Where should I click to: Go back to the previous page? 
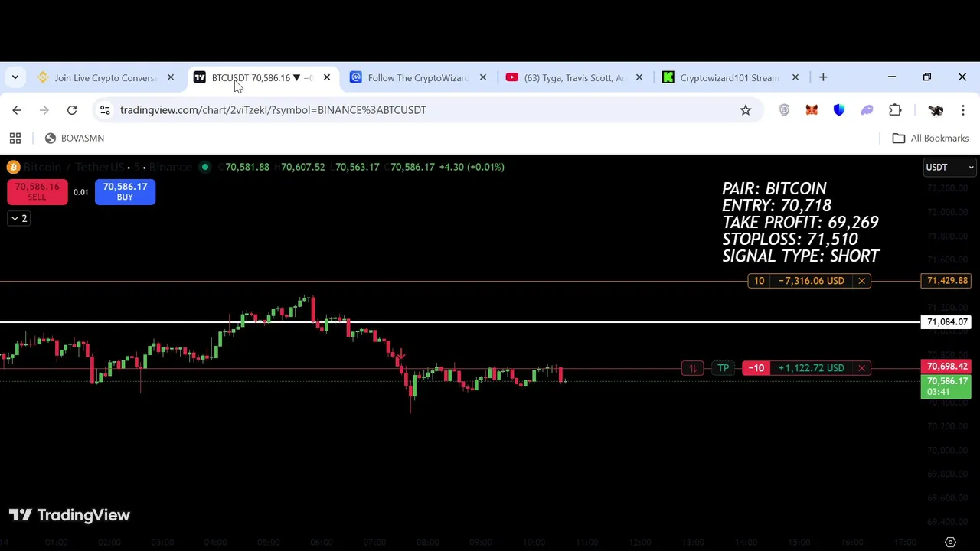point(17,110)
